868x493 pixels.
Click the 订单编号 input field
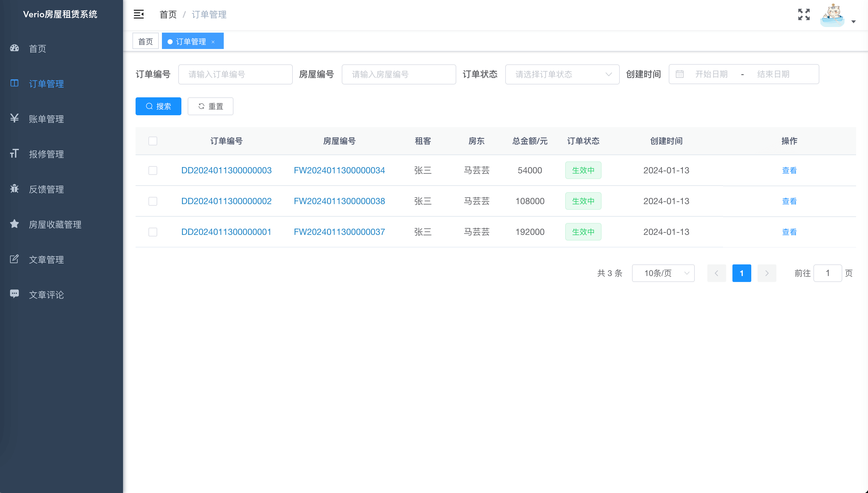[235, 74]
